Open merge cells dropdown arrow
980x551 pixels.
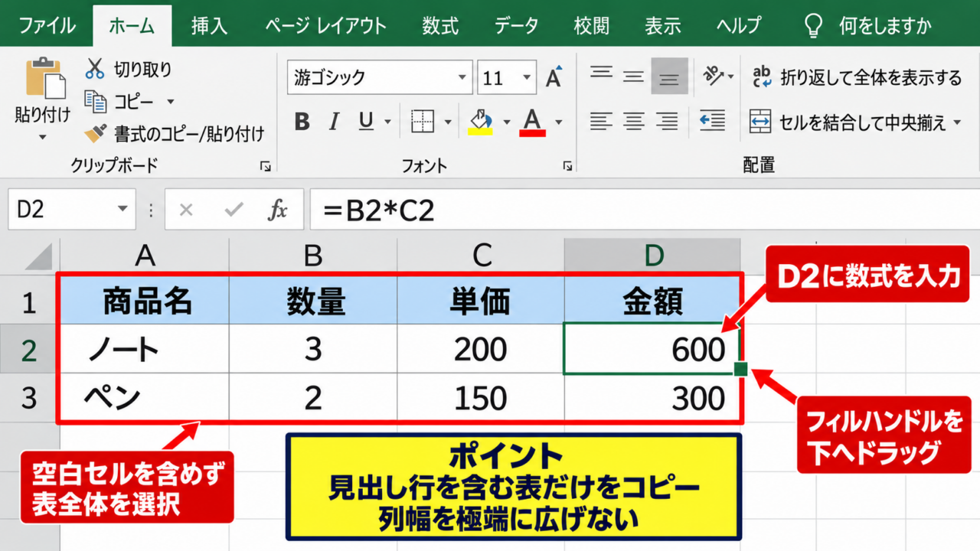pyautogui.click(x=957, y=122)
